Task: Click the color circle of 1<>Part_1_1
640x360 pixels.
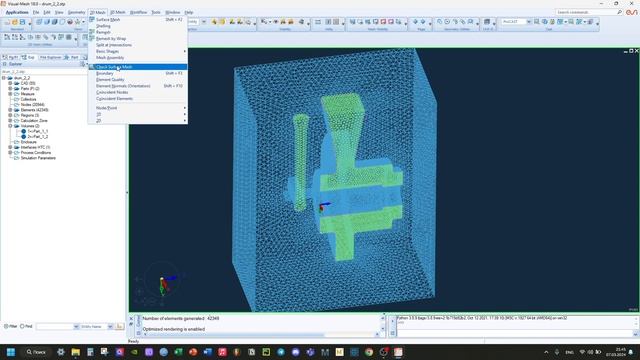Action: [x=24, y=131]
